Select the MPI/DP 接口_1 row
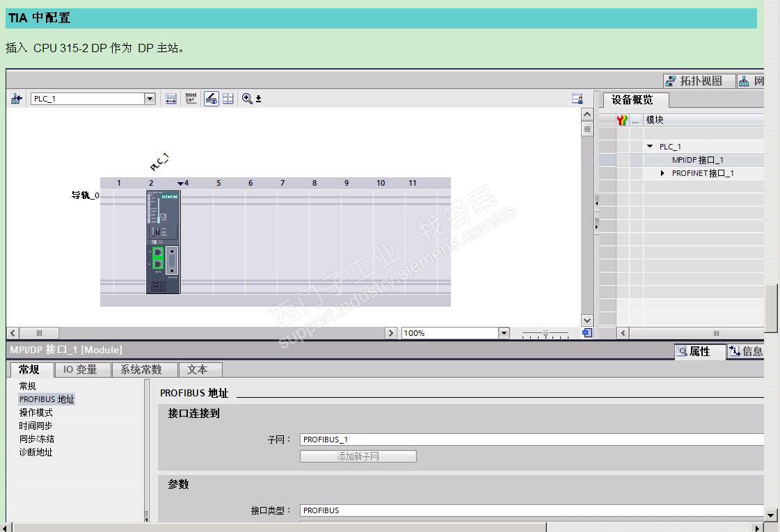This screenshot has height=532, width=780. pyautogui.click(x=697, y=160)
